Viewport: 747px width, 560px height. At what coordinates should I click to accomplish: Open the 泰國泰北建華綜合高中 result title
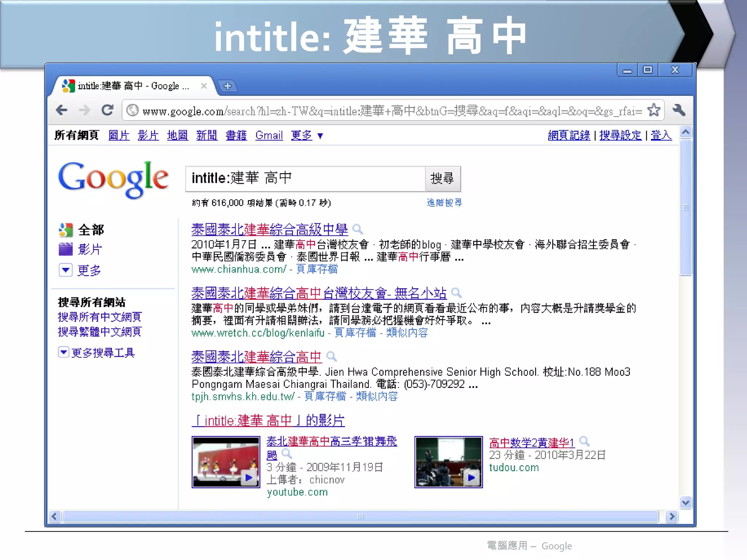tap(256, 357)
